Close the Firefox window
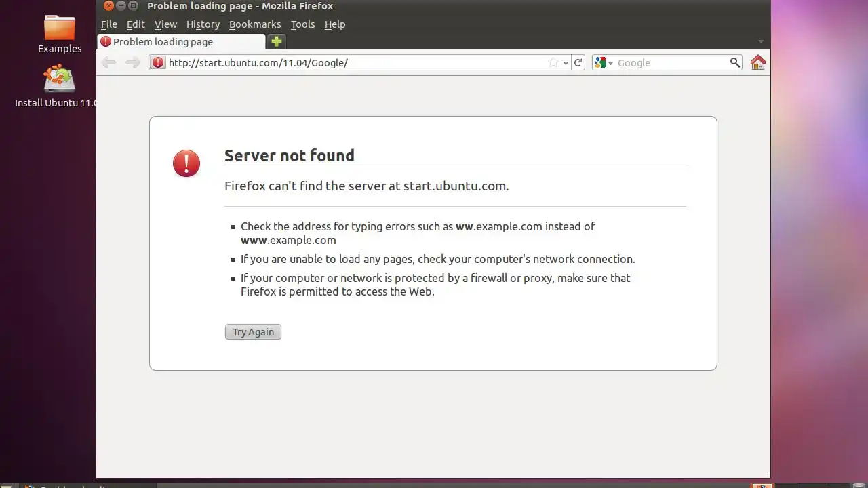 coord(108,6)
